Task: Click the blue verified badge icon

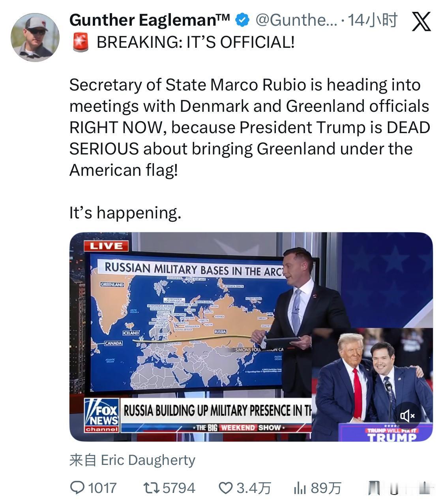Action: (x=242, y=20)
